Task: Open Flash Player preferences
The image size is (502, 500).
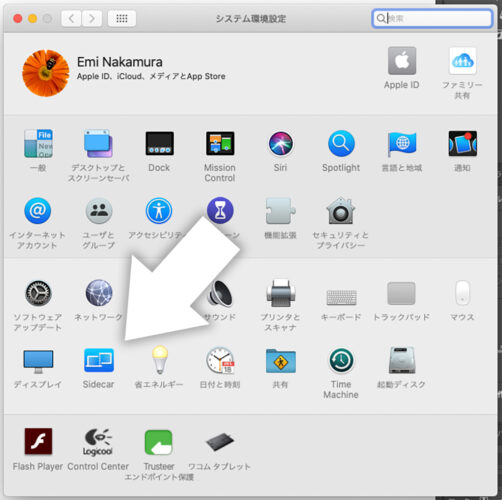Action: (38, 441)
